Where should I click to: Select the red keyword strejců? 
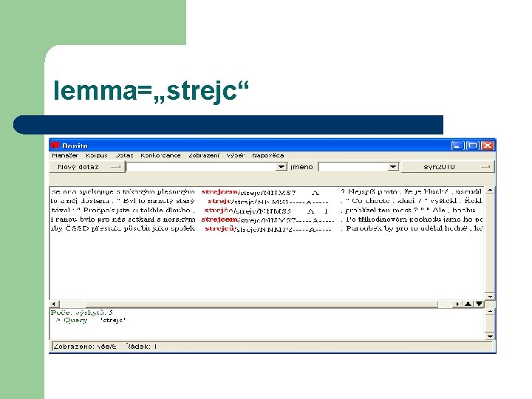click(x=219, y=228)
